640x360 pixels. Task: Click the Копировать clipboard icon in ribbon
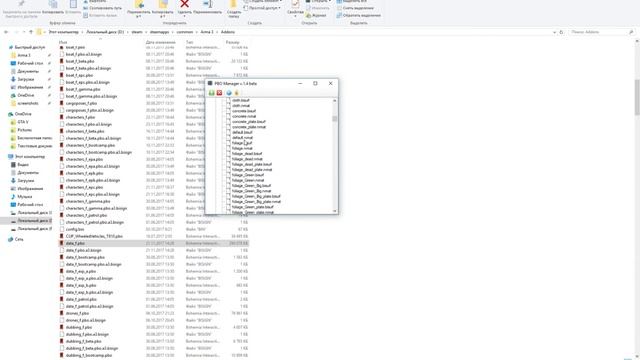pos(53,4)
